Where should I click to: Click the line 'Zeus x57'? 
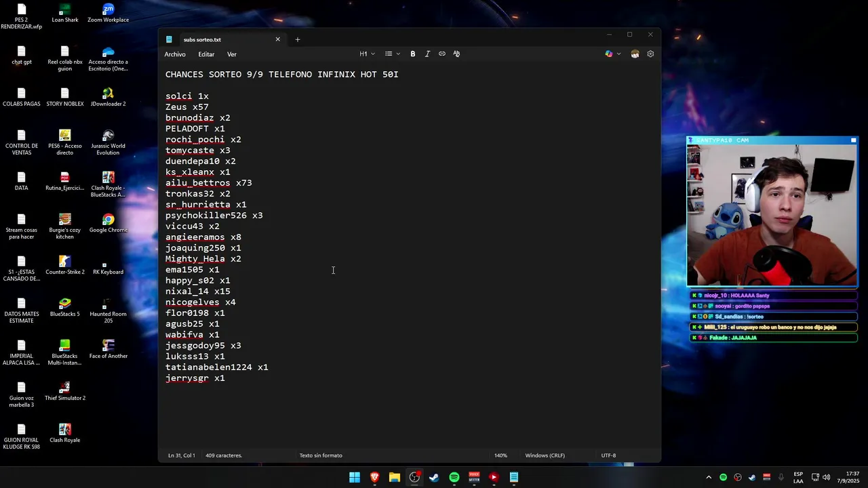point(187,107)
